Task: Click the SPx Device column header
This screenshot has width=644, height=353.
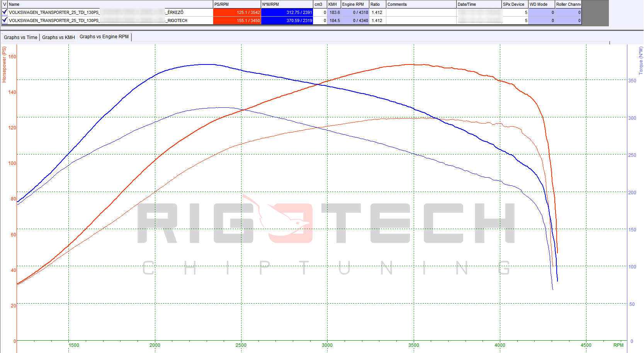Action: pos(515,4)
